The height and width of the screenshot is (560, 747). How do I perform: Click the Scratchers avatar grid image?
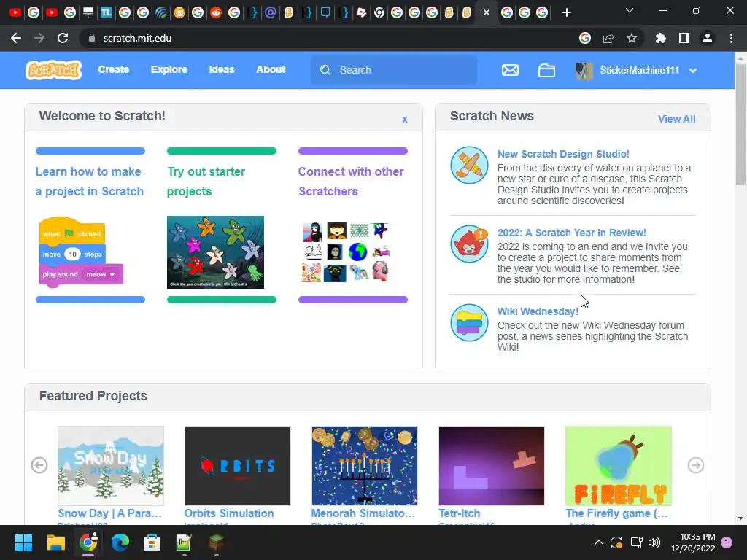coord(346,252)
